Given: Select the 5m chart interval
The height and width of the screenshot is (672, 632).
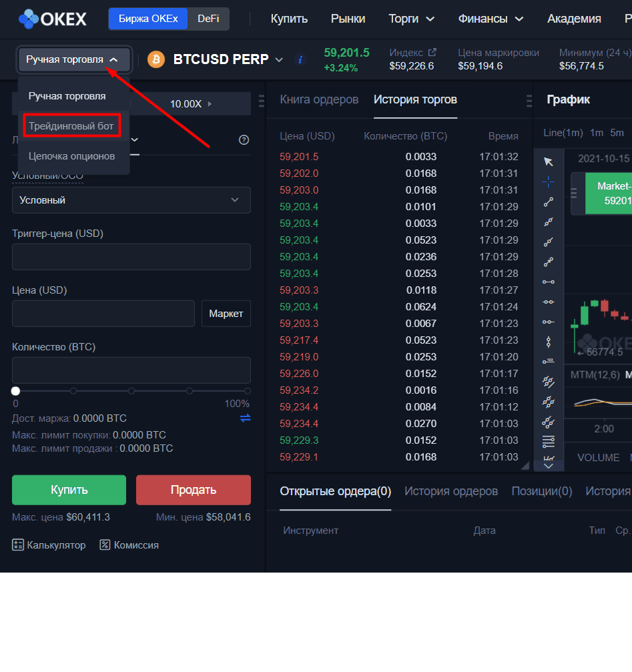Looking at the screenshot, I should (617, 133).
